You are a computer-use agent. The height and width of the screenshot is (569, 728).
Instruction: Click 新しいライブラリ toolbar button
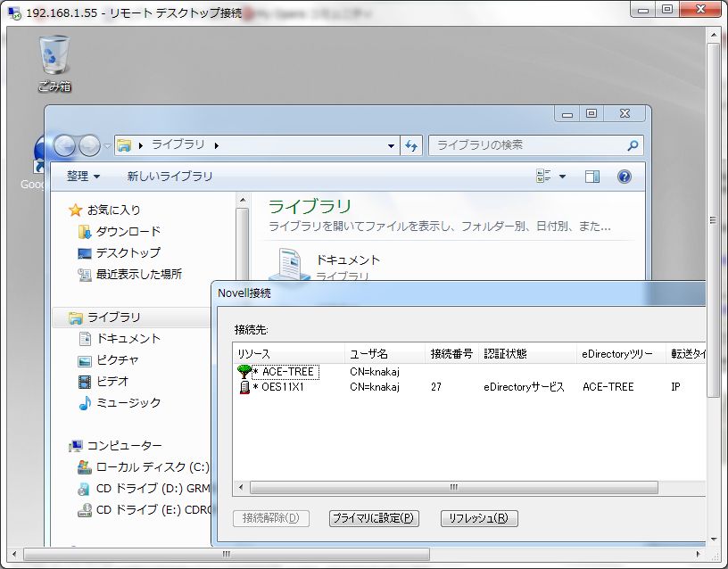click(170, 177)
